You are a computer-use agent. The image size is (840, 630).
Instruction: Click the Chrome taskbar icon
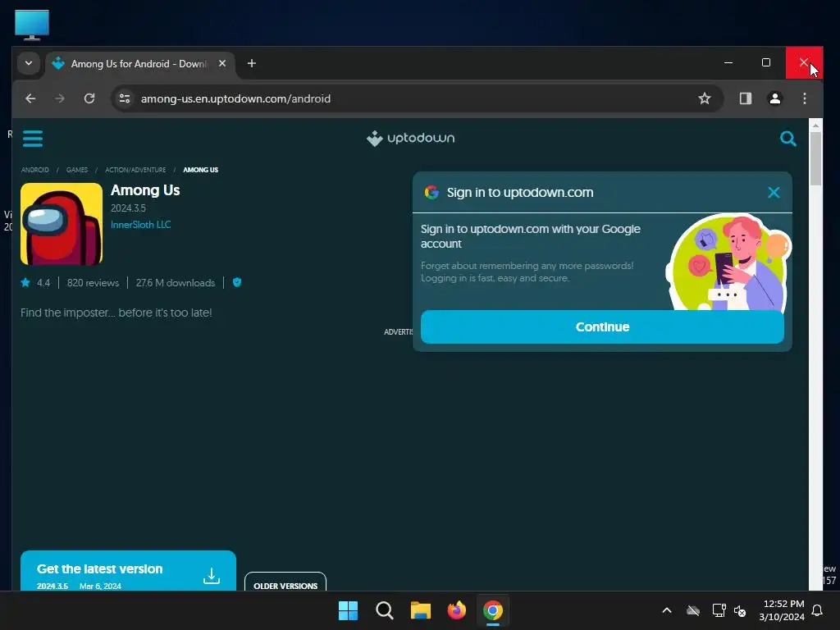[493, 610]
